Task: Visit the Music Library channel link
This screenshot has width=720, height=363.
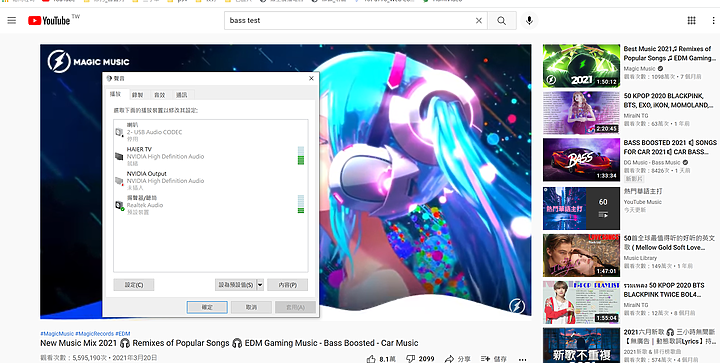Action: (x=640, y=258)
